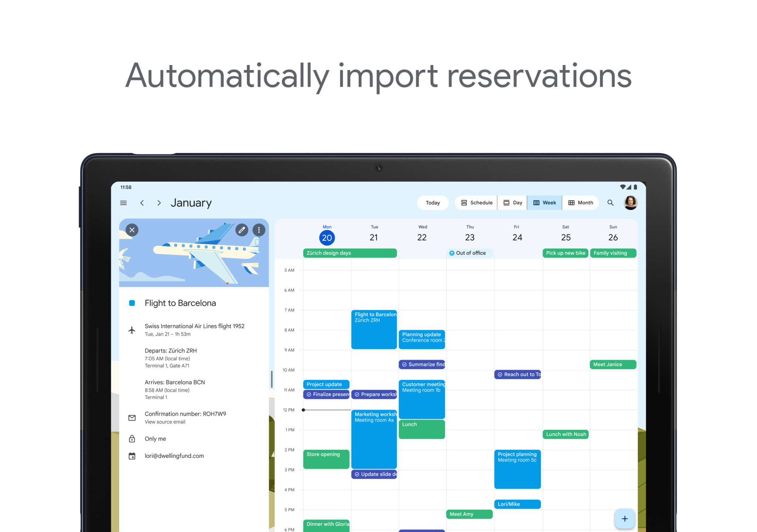The width and height of the screenshot is (757, 532).
Task: Open the three-dot more options menu
Action: (259, 230)
